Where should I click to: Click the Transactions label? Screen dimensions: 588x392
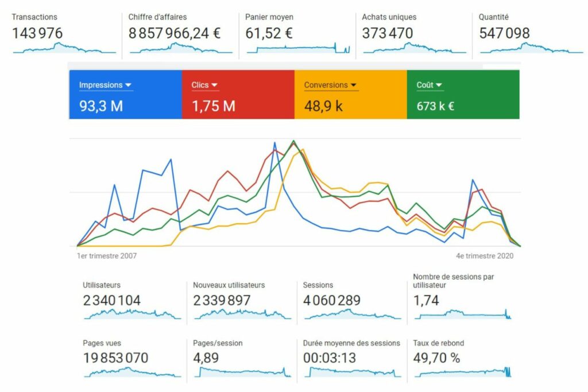pos(34,17)
